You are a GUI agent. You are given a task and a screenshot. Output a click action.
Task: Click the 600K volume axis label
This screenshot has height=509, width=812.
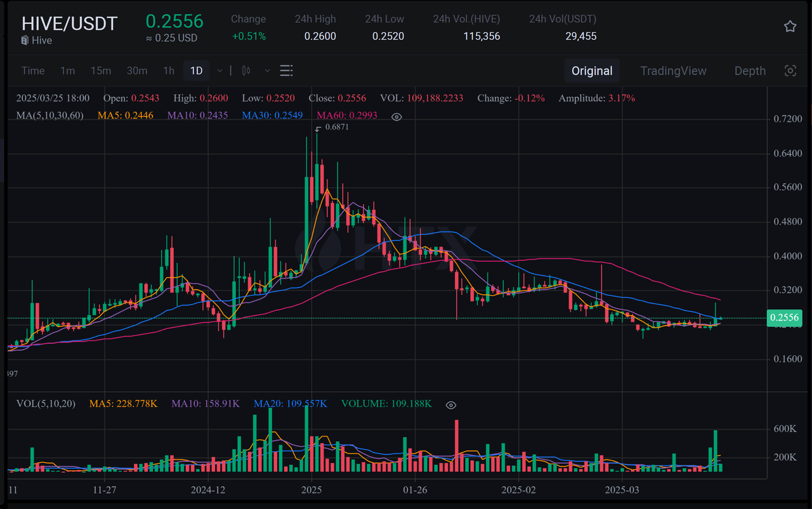pos(785,429)
